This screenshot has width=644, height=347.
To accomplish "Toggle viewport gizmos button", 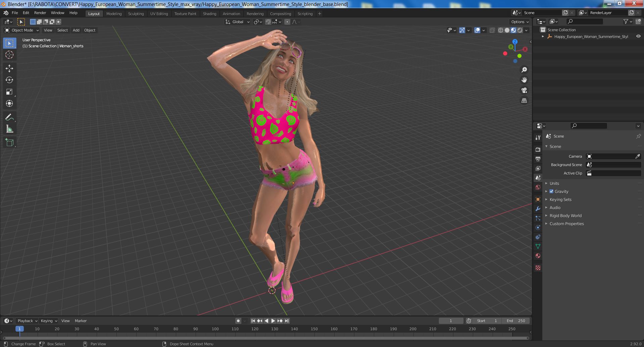I will (x=462, y=30).
